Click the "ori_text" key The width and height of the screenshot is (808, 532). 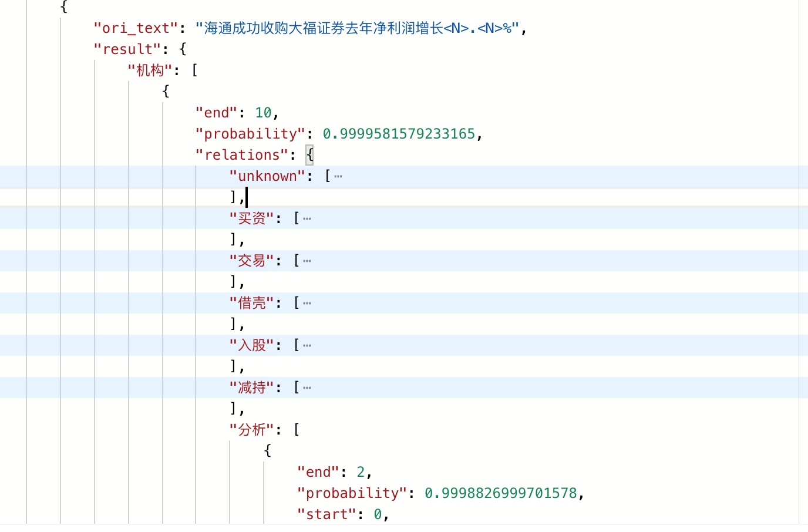point(136,28)
